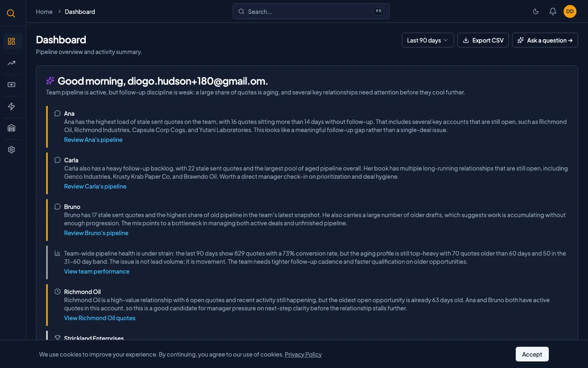This screenshot has width=588, height=368.
Task: Open the Dashboard grid icon in sidebar
Action: (x=11, y=41)
